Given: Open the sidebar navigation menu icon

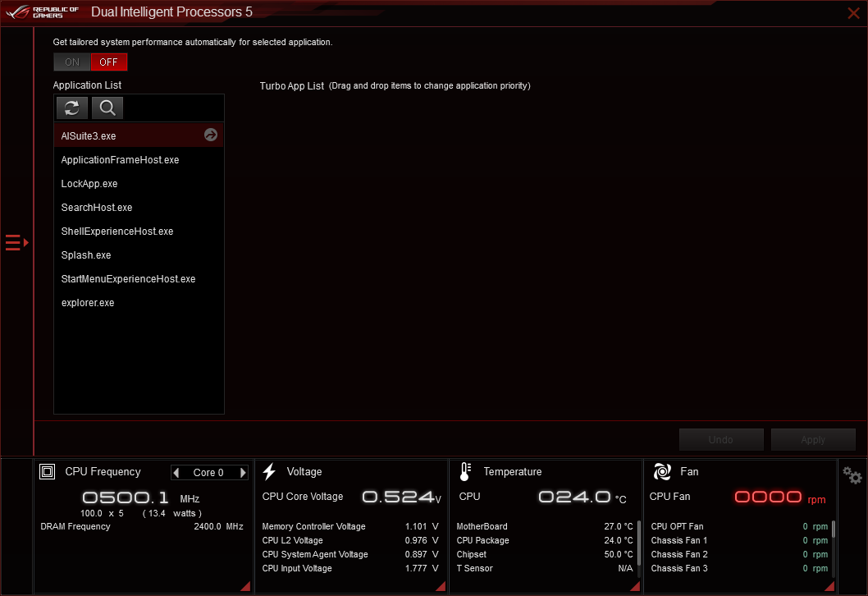Looking at the screenshot, I should pyautogui.click(x=14, y=242).
